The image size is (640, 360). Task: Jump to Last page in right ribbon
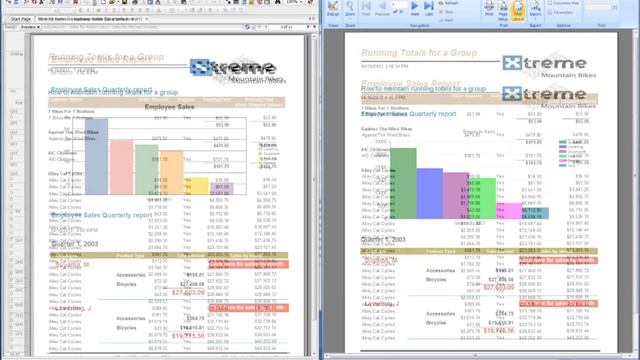pyautogui.click(x=429, y=9)
